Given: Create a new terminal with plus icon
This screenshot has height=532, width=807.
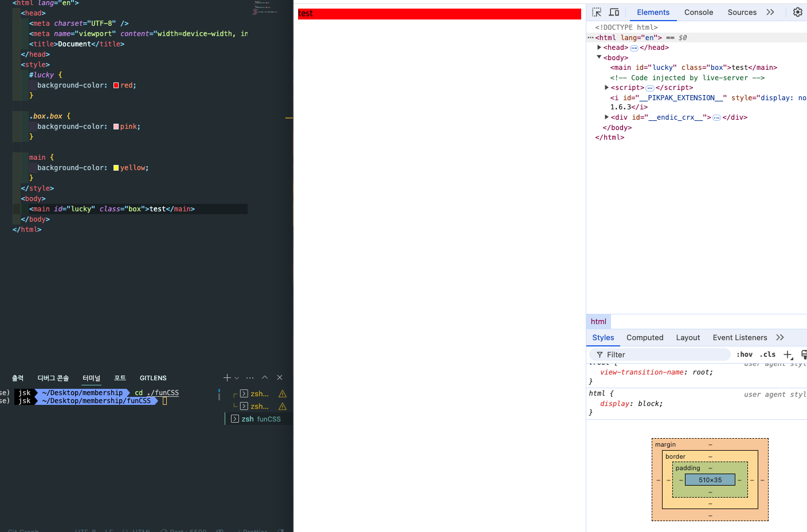Looking at the screenshot, I should point(227,378).
